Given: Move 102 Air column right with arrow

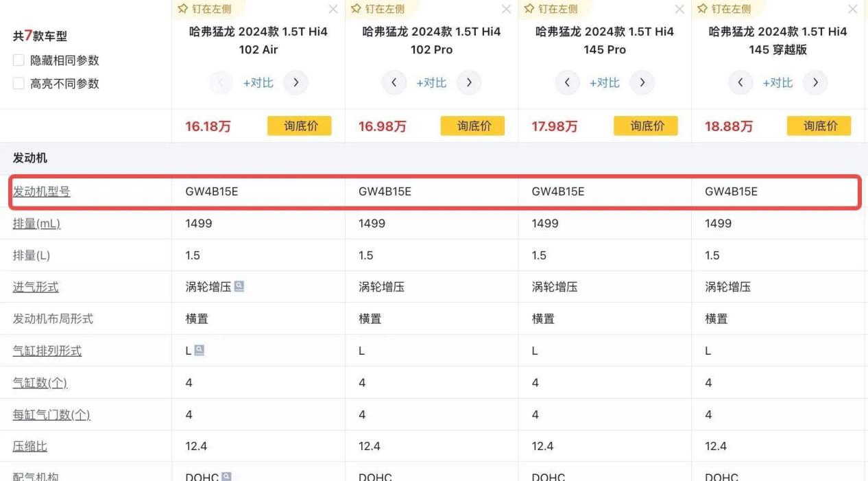Looking at the screenshot, I should point(296,82).
